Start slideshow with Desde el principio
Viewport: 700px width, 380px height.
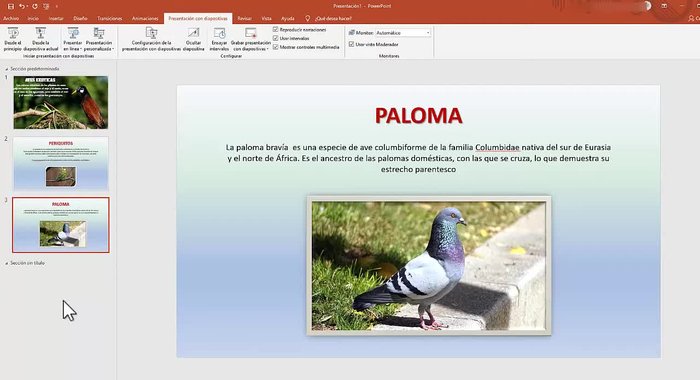tap(13, 39)
